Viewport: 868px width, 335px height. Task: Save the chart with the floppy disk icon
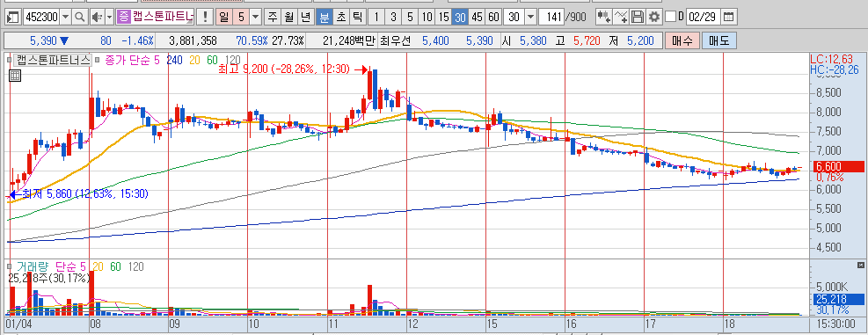point(638,18)
